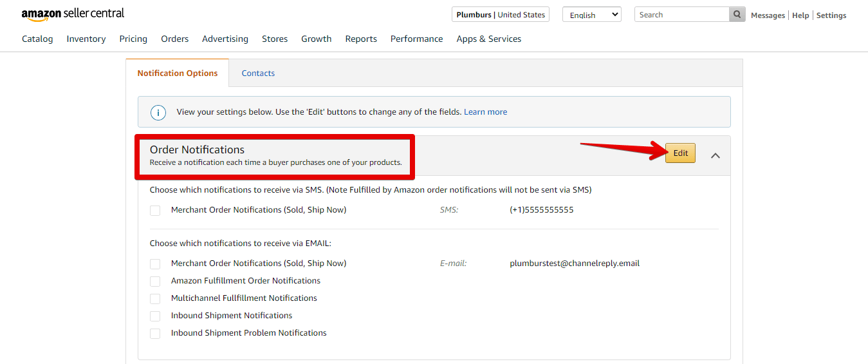The width and height of the screenshot is (868, 364).
Task: Click the info icon in notice banner
Action: (x=158, y=112)
